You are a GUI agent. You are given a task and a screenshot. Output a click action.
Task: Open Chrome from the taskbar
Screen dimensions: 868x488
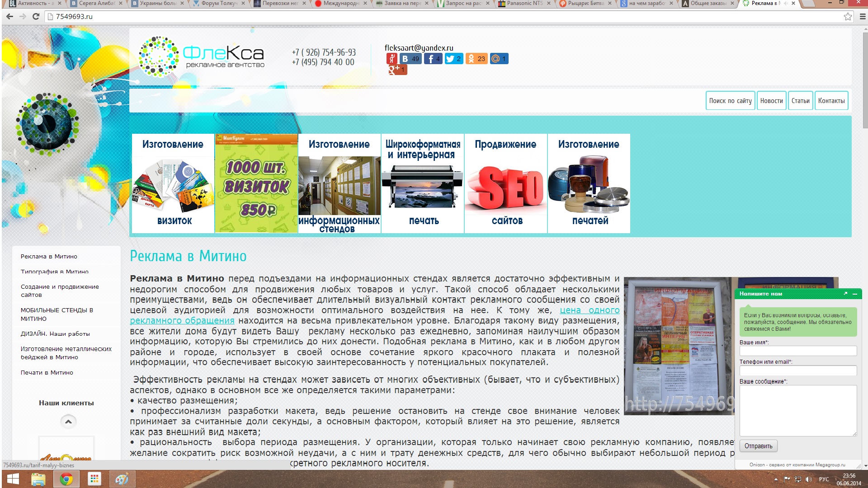pos(66,479)
